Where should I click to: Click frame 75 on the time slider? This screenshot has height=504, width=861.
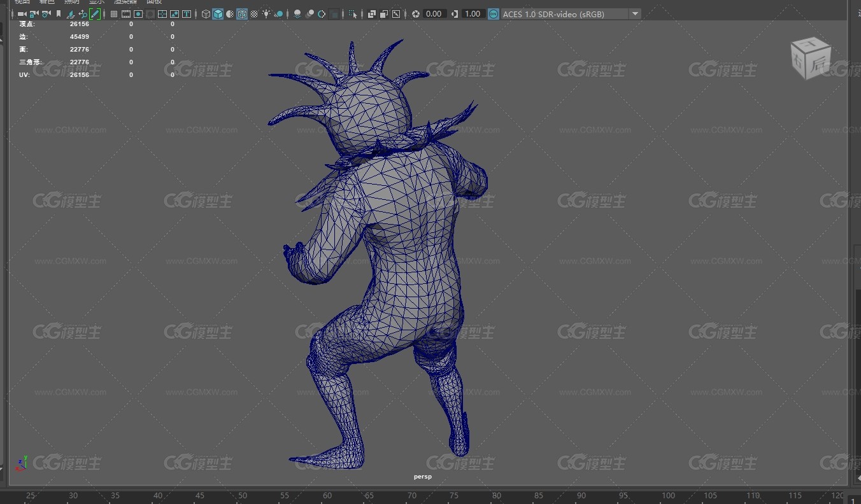pyautogui.click(x=454, y=496)
